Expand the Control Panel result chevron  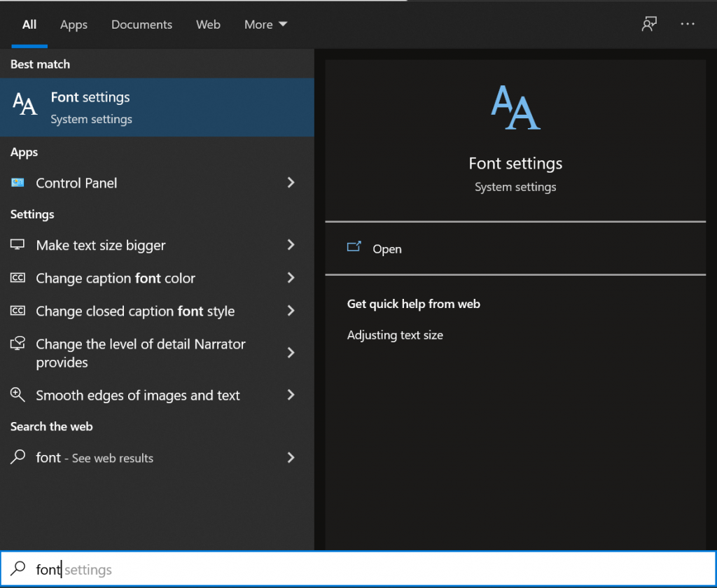click(x=291, y=183)
